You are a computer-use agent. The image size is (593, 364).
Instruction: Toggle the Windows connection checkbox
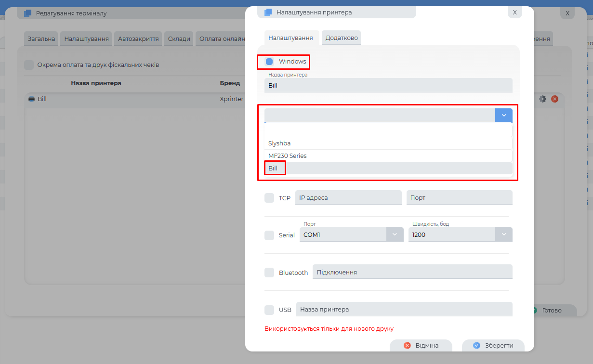(x=269, y=62)
